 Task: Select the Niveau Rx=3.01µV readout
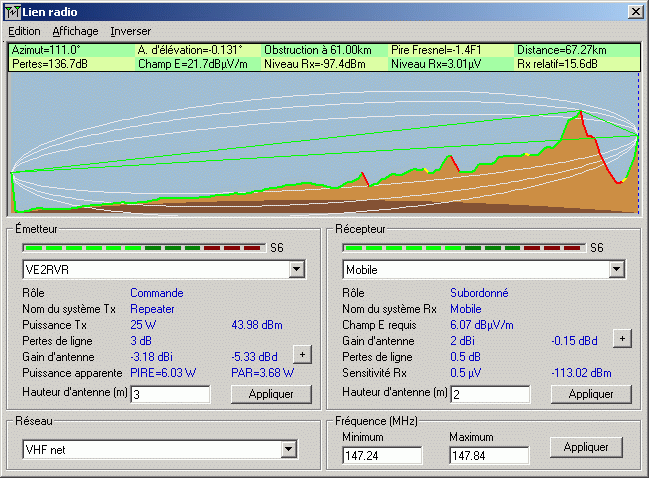pos(436,64)
